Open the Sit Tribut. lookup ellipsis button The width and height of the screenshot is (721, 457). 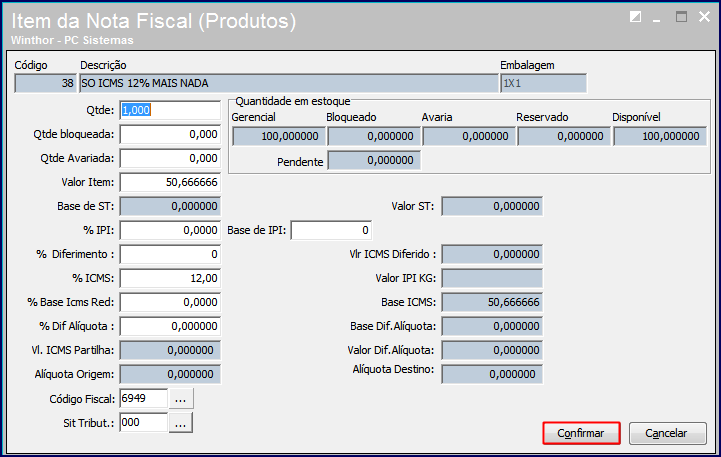tap(181, 423)
